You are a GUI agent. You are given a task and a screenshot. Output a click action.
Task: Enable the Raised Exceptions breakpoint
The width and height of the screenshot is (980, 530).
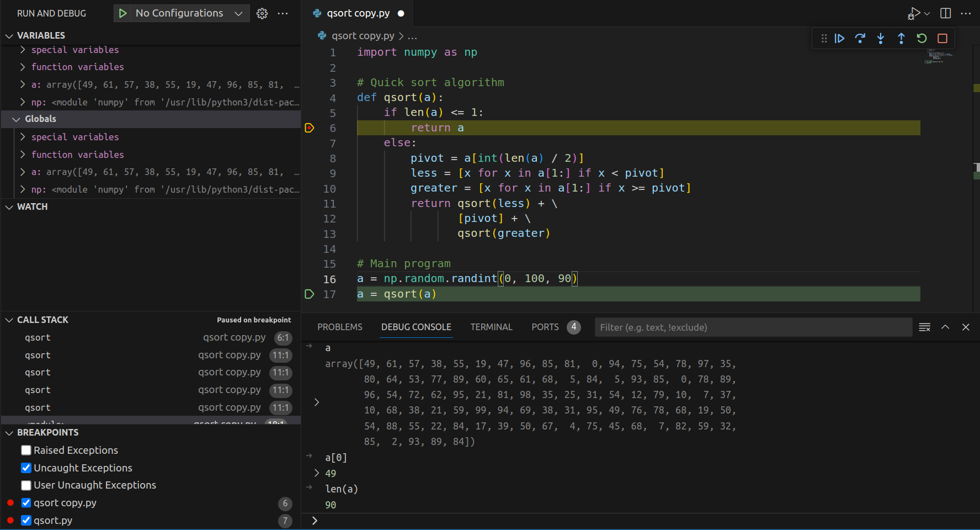point(26,451)
